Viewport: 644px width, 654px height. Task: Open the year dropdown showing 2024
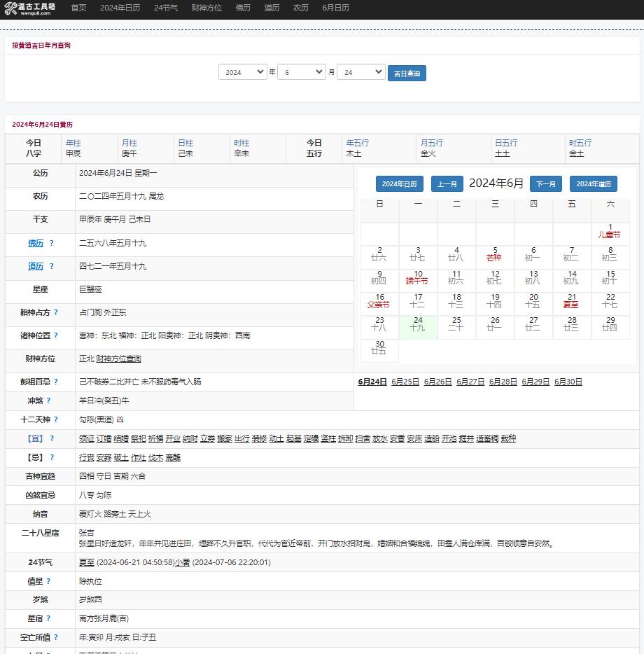[242, 72]
